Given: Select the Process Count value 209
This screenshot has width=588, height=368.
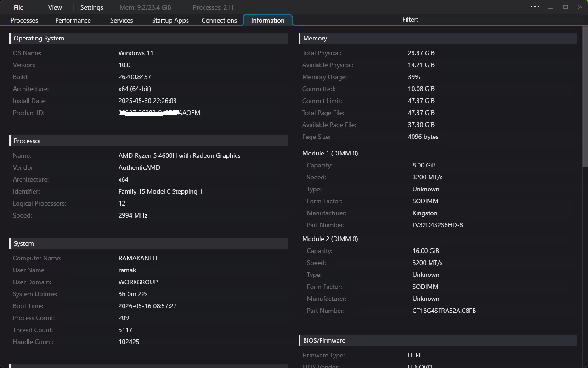Looking at the screenshot, I should (124, 318).
